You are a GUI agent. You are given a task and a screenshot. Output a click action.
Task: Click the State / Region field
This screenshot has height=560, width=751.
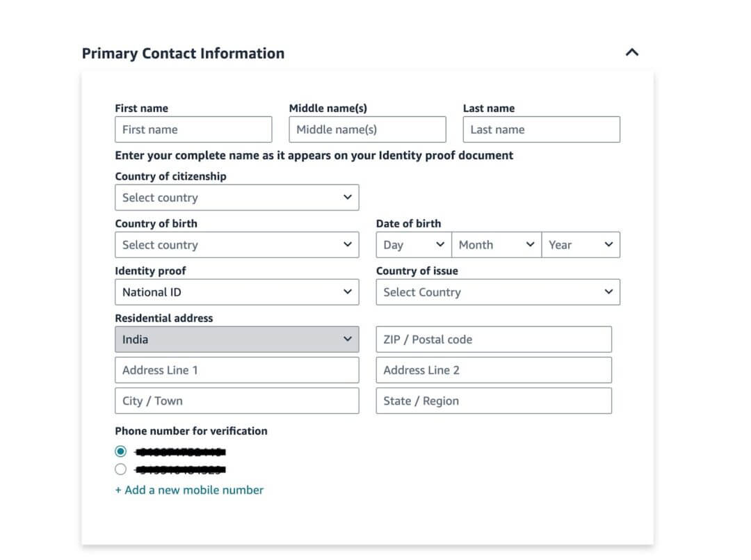pyautogui.click(x=494, y=401)
